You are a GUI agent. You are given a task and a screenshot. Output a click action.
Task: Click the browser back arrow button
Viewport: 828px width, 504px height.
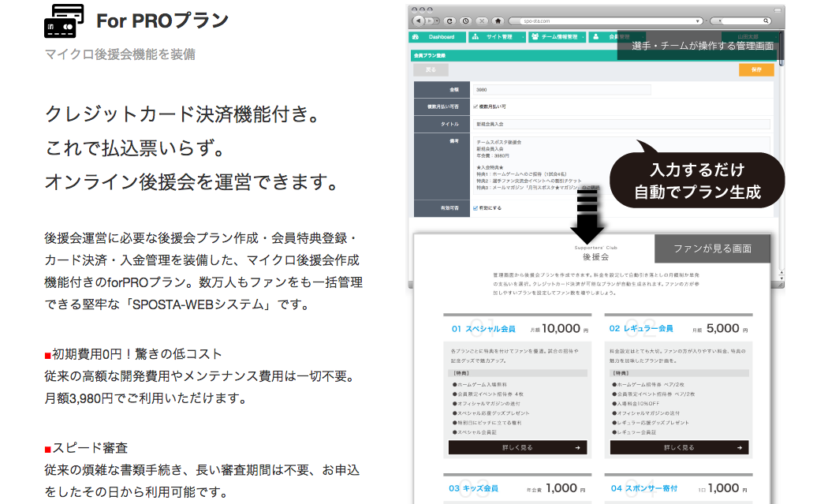[x=419, y=21]
